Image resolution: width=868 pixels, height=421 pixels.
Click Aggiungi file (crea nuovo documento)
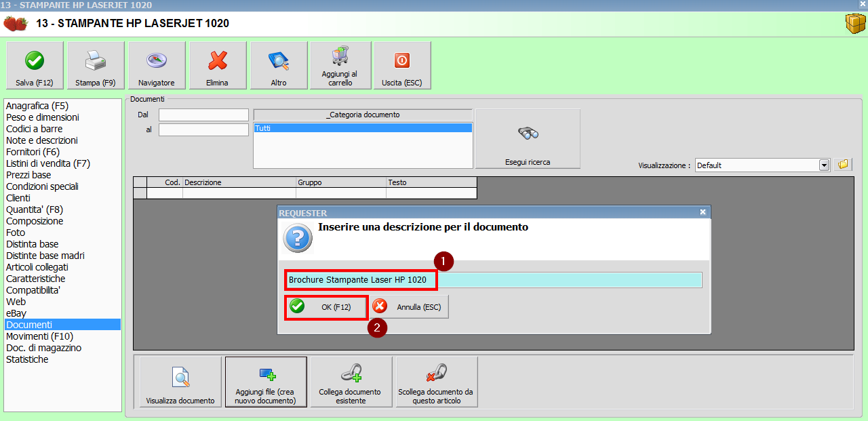(x=266, y=382)
